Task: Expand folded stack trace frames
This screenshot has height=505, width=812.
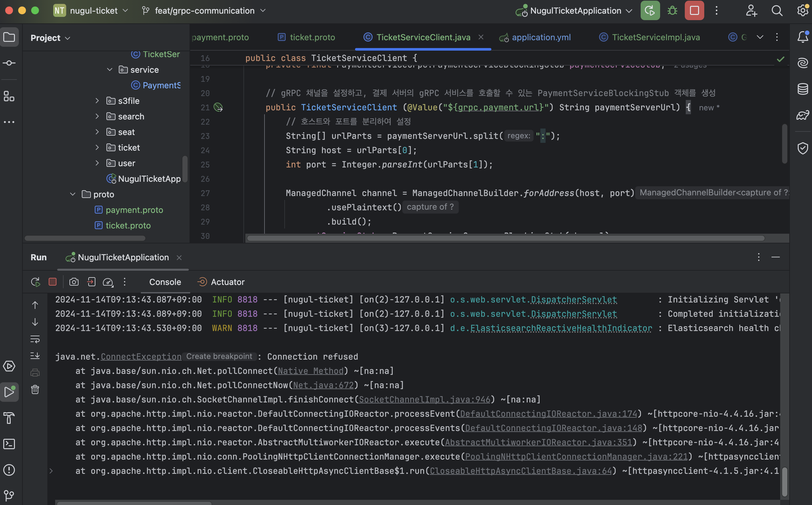Action: (x=51, y=471)
